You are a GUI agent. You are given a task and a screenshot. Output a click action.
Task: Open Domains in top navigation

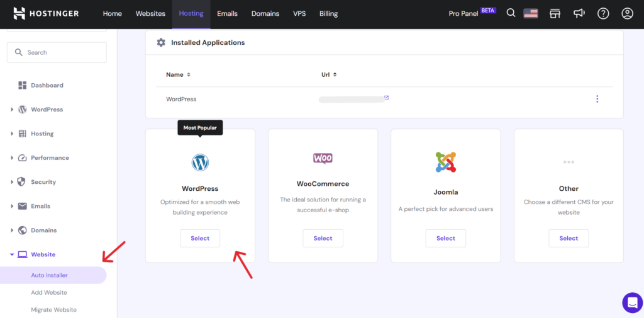coord(265,14)
